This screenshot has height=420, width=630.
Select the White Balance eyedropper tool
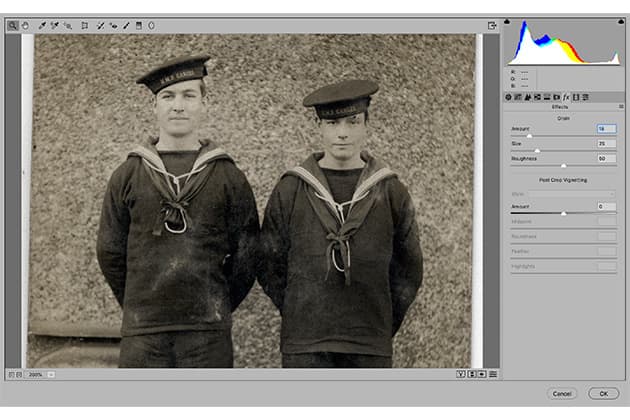(x=42, y=25)
